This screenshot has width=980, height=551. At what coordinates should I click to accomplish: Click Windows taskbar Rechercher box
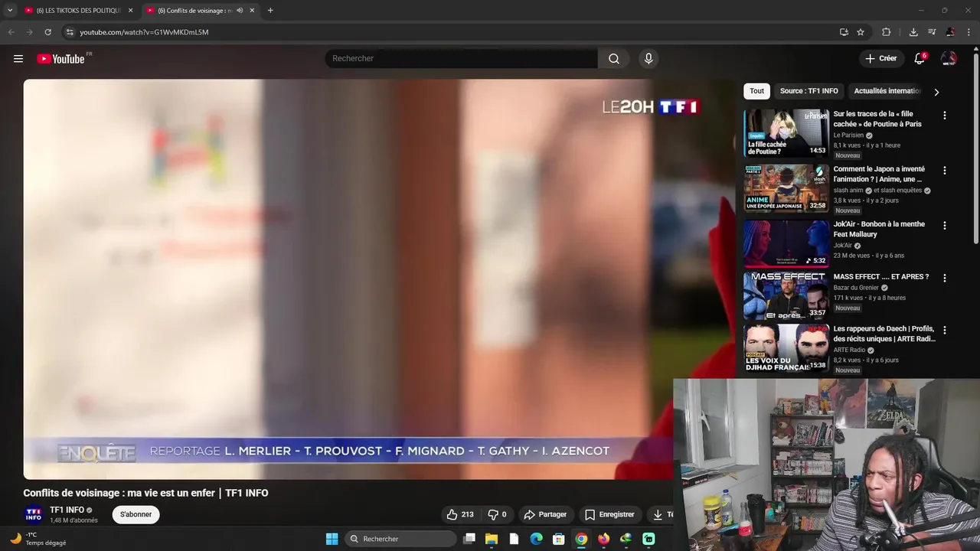pyautogui.click(x=401, y=539)
